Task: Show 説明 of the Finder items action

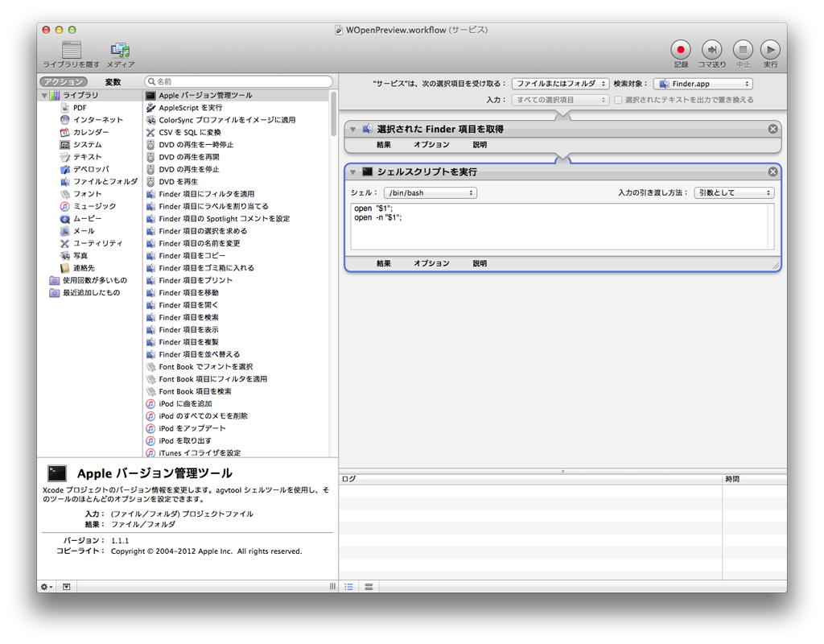Action: [x=480, y=145]
